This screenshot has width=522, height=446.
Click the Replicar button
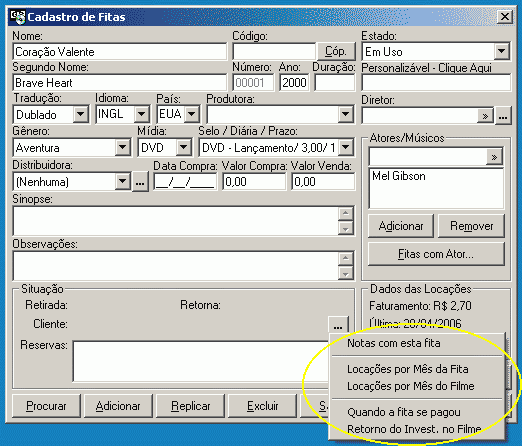(x=190, y=406)
